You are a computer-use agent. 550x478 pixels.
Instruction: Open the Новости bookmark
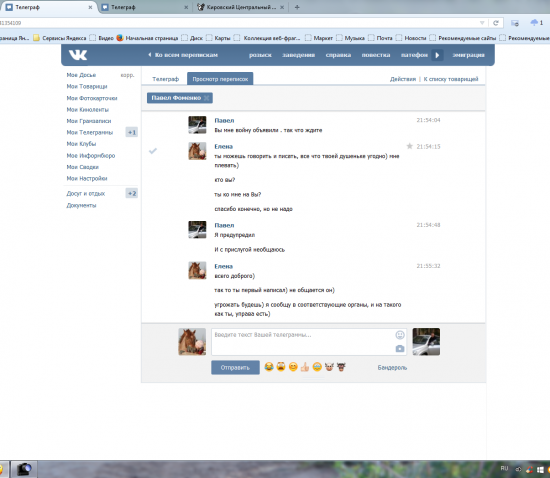pos(411,38)
